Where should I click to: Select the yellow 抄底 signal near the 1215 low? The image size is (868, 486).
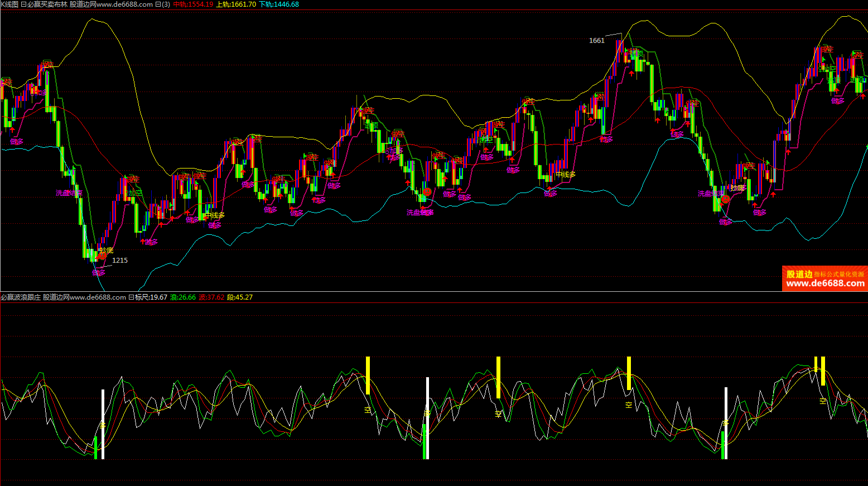click(x=106, y=250)
